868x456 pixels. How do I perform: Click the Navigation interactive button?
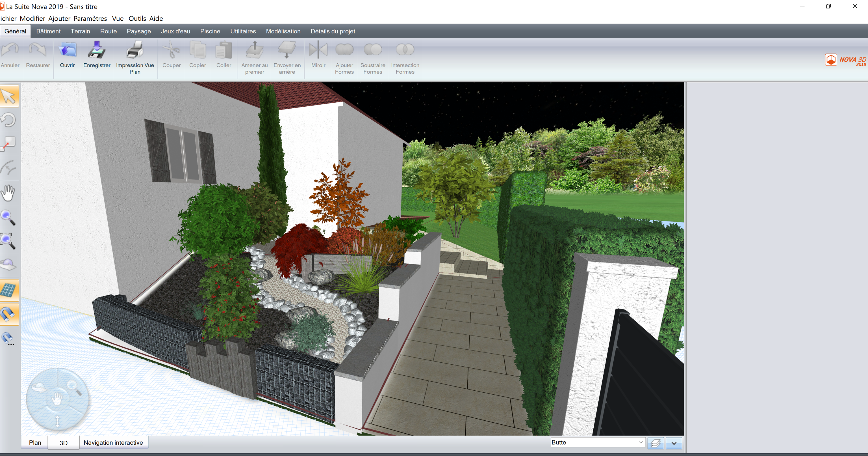[113, 442]
